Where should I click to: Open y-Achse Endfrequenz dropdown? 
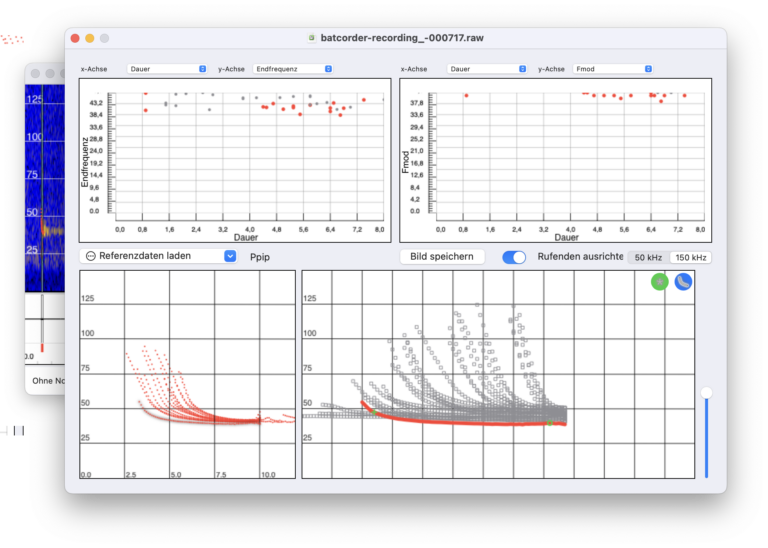click(x=292, y=69)
